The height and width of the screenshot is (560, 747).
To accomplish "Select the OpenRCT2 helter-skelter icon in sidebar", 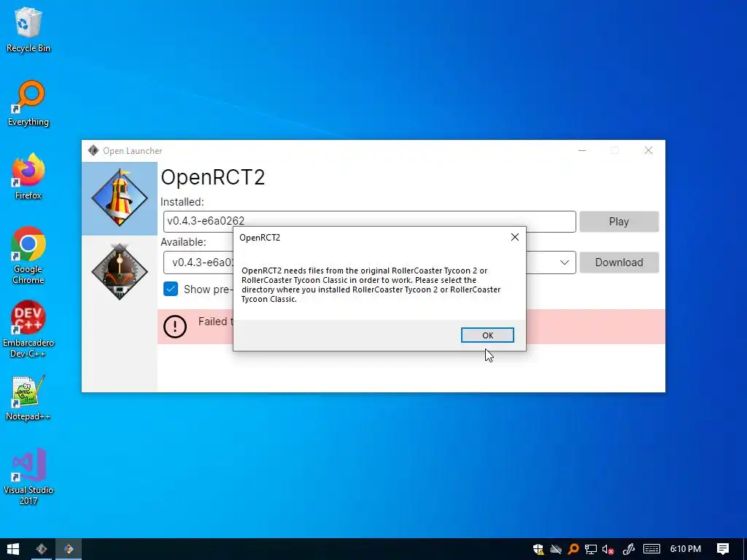I will (x=120, y=198).
